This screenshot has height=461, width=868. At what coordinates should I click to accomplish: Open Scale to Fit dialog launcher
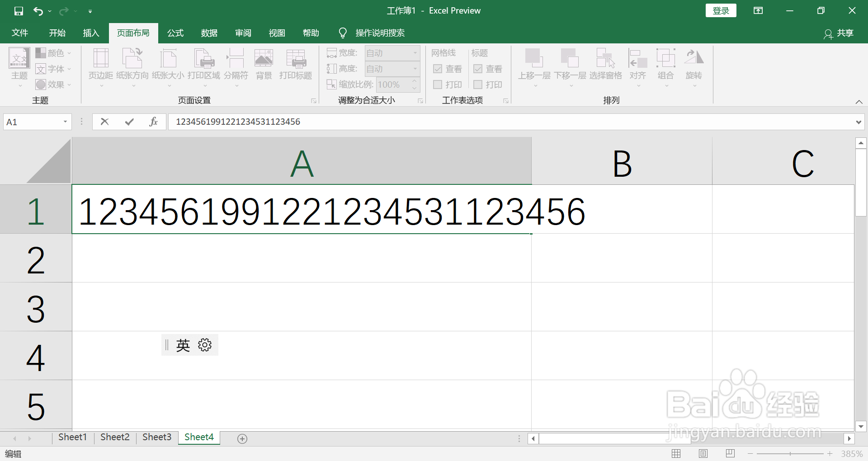tap(420, 101)
